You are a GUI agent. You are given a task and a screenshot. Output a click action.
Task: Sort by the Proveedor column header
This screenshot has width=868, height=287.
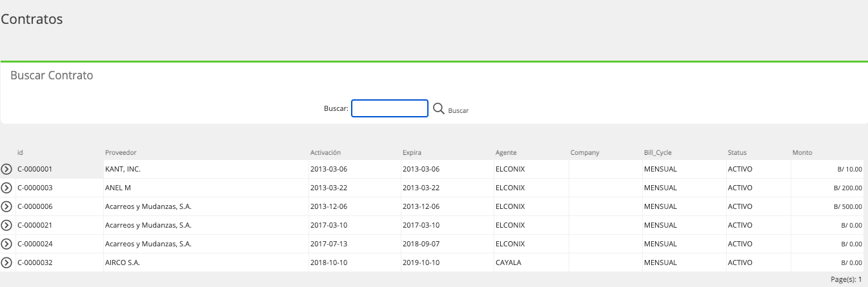[x=121, y=153]
